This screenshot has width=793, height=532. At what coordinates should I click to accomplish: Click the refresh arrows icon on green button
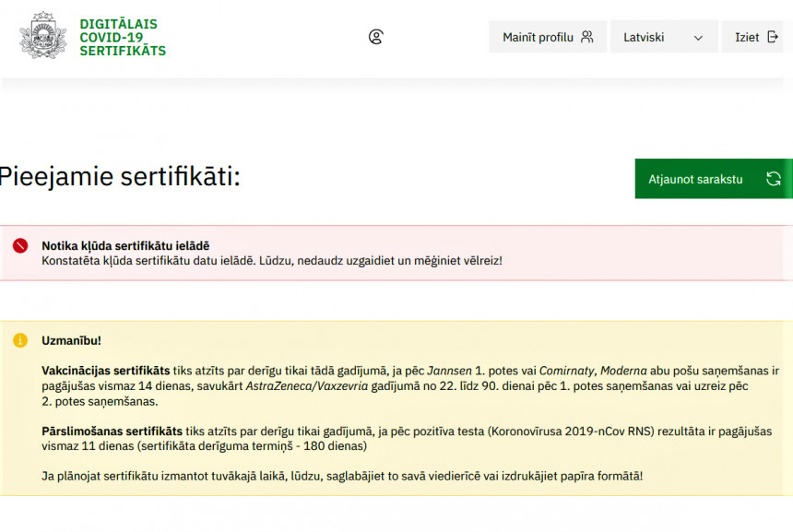point(774,179)
